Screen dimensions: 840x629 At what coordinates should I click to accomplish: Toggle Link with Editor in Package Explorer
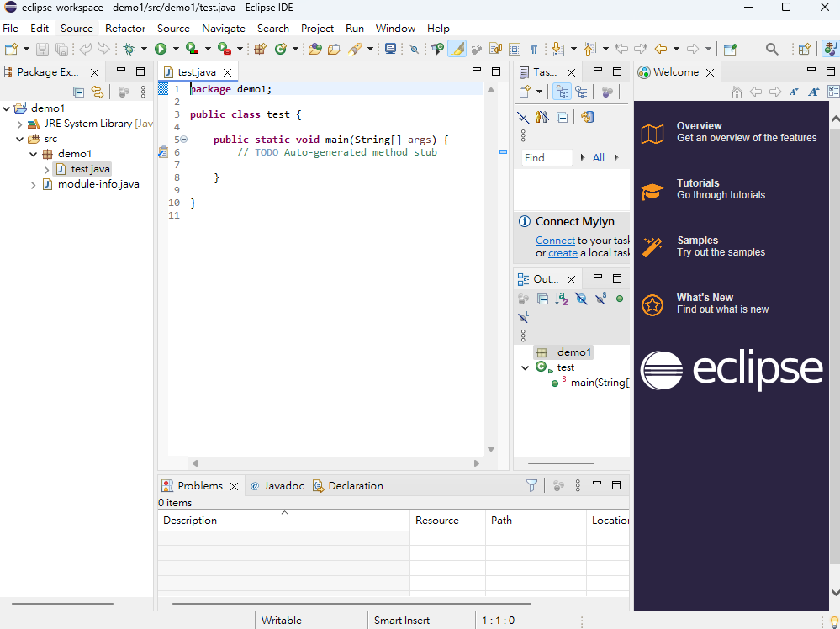click(x=98, y=92)
